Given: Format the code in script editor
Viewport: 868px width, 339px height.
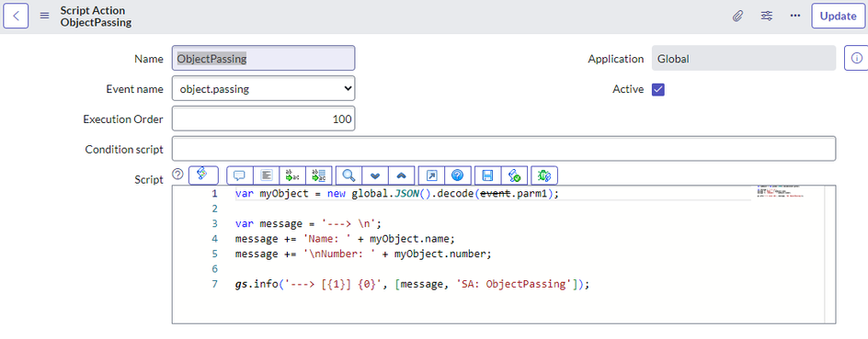Looking at the screenshot, I should tap(267, 175).
